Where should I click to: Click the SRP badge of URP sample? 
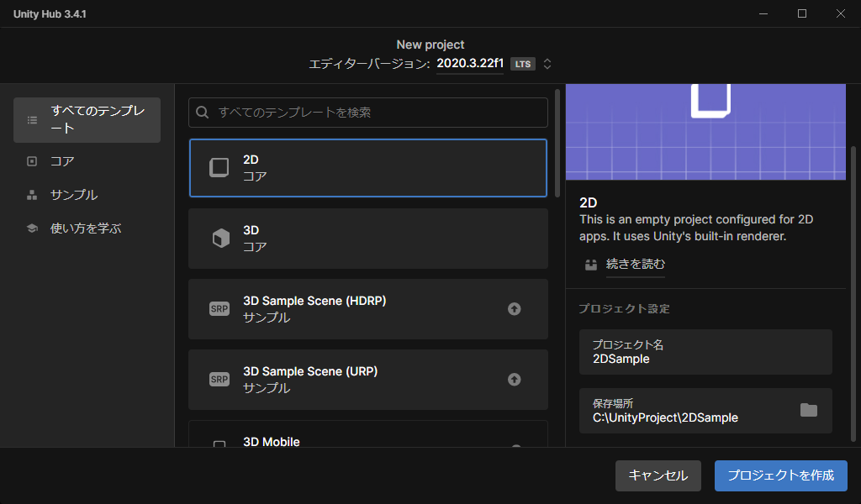coord(219,380)
